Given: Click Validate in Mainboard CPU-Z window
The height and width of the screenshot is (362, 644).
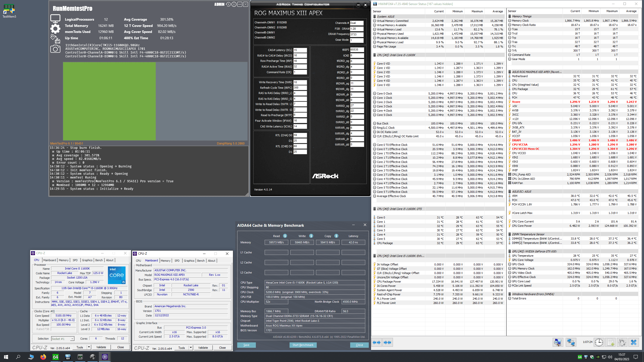Looking at the screenshot, I should click(x=203, y=348).
